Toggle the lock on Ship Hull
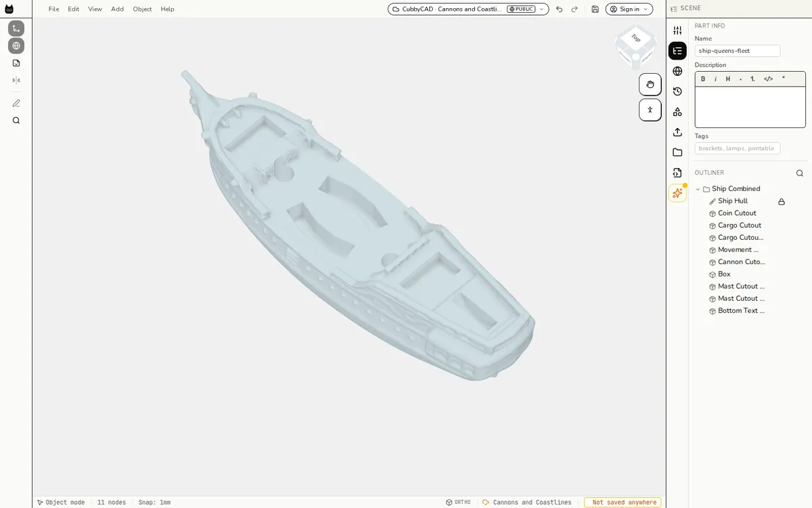Screen dimensions: 812x508 (x=782, y=202)
